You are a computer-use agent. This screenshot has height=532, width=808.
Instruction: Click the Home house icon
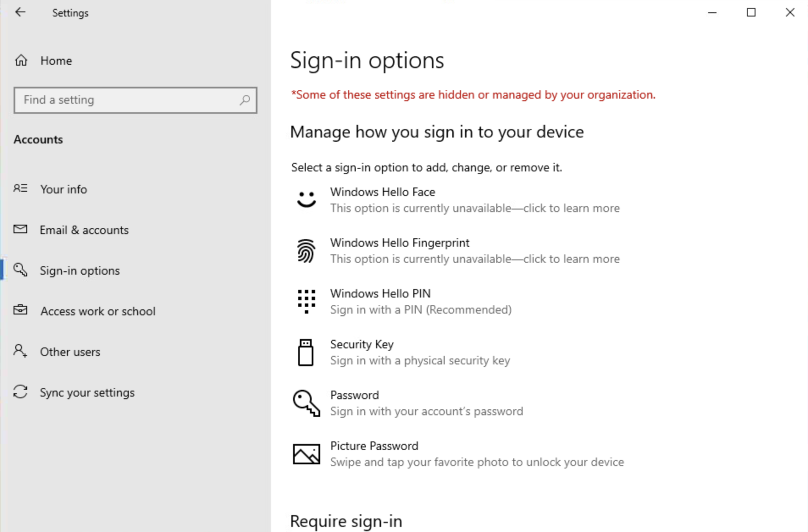click(21, 61)
